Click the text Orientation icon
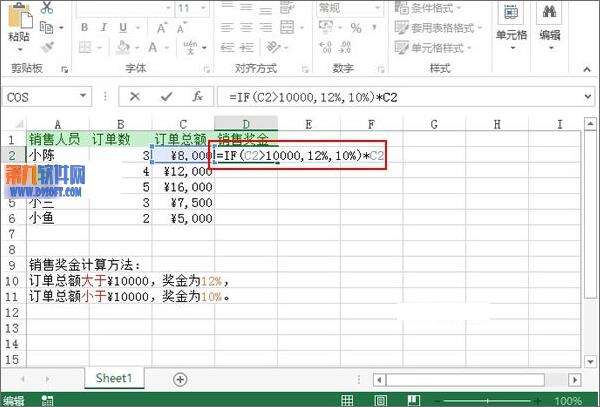 (273, 48)
